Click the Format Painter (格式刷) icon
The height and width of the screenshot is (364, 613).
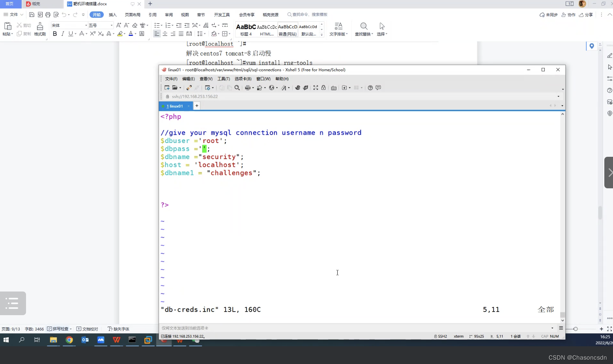pos(40,29)
